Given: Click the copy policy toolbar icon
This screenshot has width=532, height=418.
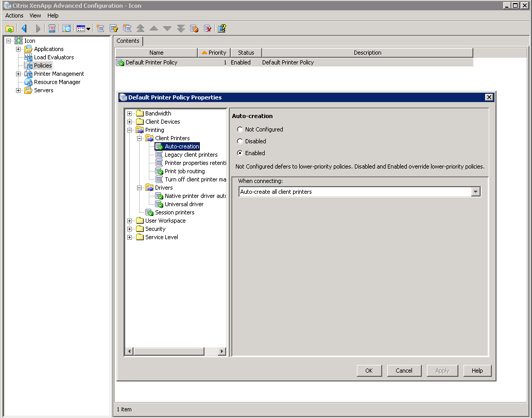Looking at the screenshot, I should point(127,28).
